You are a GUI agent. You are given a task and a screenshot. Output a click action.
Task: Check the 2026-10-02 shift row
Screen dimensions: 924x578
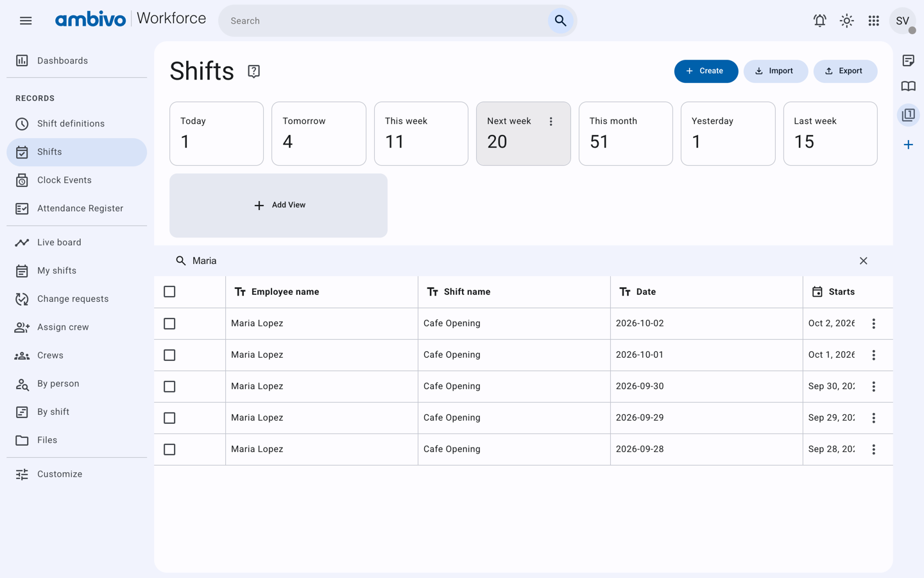(169, 324)
